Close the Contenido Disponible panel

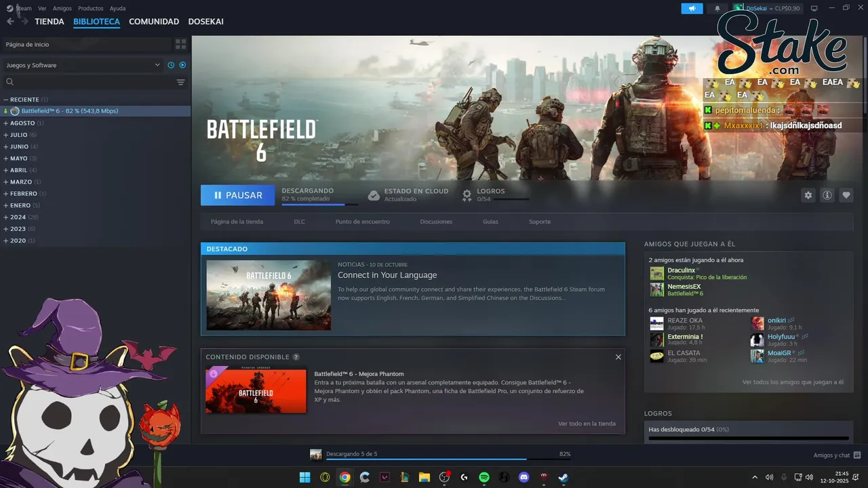click(618, 357)
